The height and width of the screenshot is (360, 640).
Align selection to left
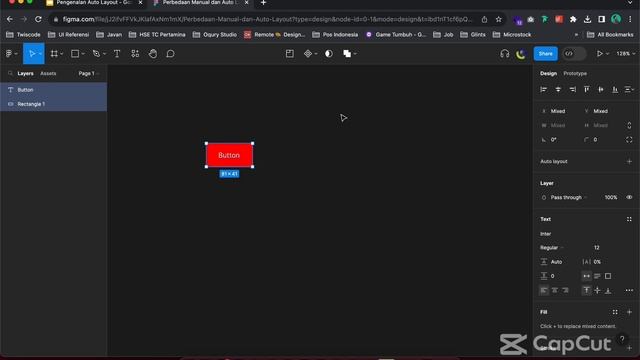tap(543, 89)
